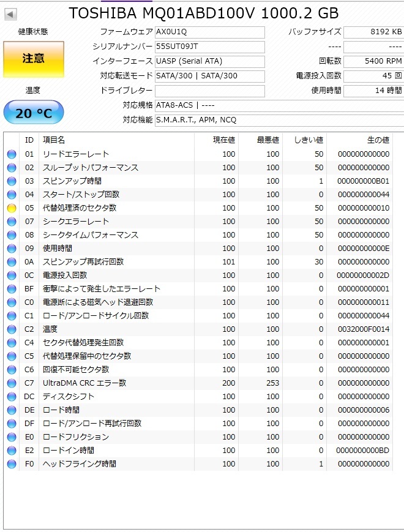The height and width of the screenshot is (532, 404).
Task: Click the power-on hours 14 時間 field
Action: tap(373, 91)
